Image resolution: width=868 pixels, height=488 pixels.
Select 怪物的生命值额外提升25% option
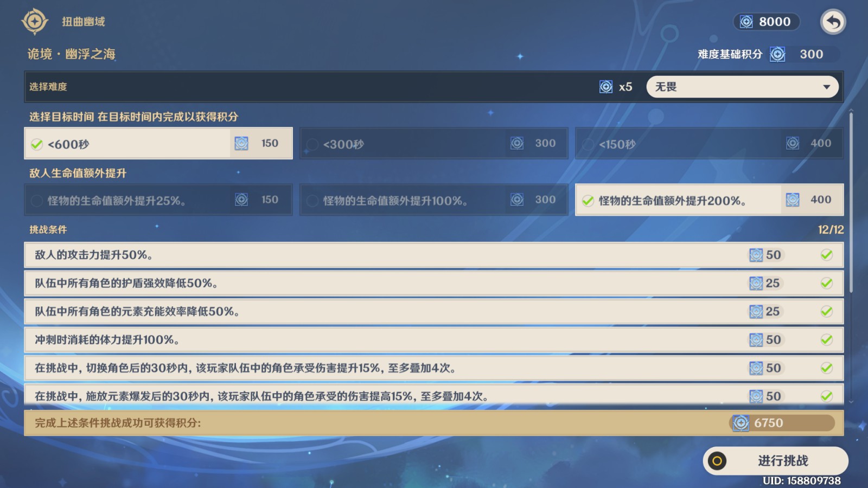[x=158, y=200]
